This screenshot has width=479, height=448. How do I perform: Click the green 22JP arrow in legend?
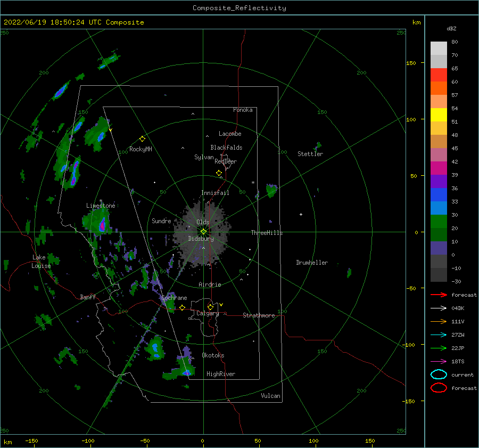[439, 348]
